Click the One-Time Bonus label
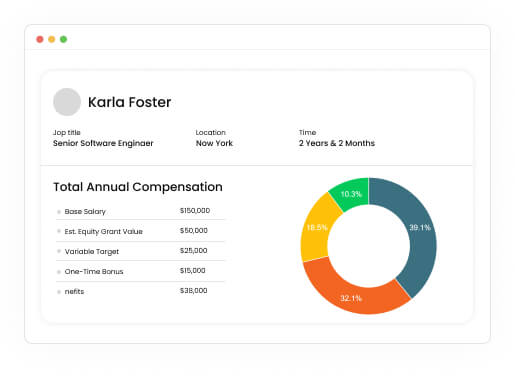 (x=94, y=272)
